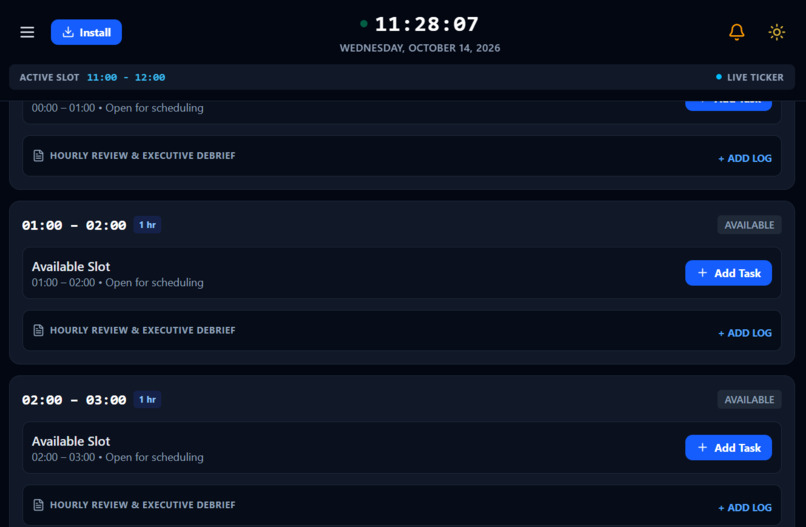
Task: Click the document icon in the 01:00 slot debrief
Action: tap(39, 330)
